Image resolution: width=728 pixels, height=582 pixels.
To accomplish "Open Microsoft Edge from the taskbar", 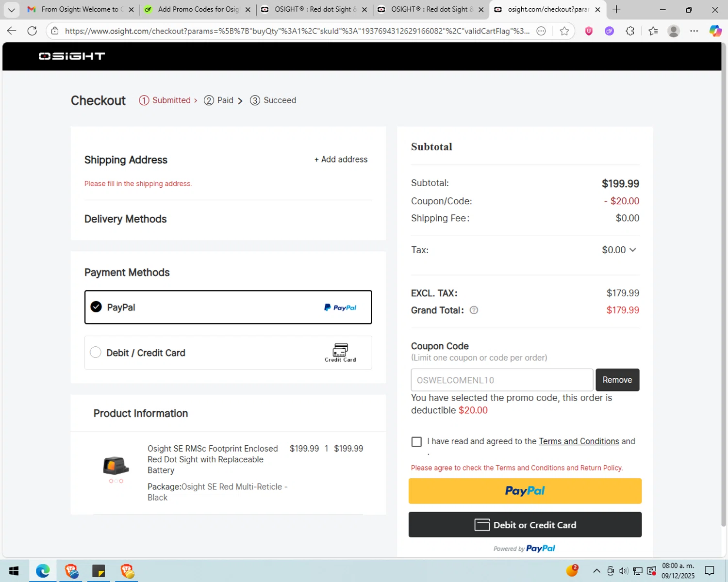I will click(x=43, y=571).
